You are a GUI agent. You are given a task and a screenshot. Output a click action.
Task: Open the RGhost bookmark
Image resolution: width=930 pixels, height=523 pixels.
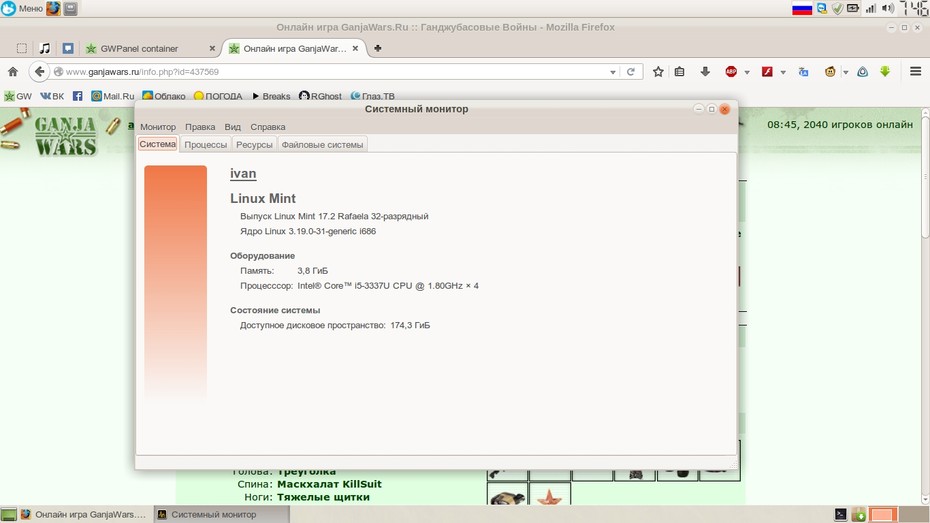pyautogui.click(x=320, y=96)
